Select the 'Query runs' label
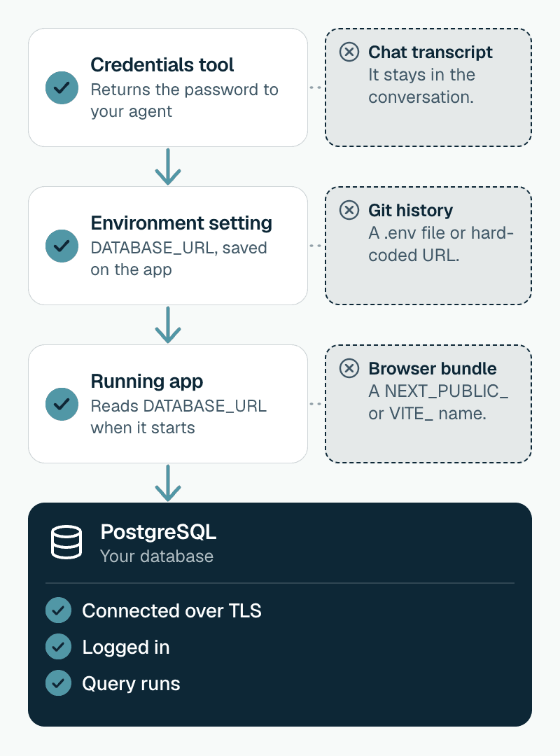 131,684
